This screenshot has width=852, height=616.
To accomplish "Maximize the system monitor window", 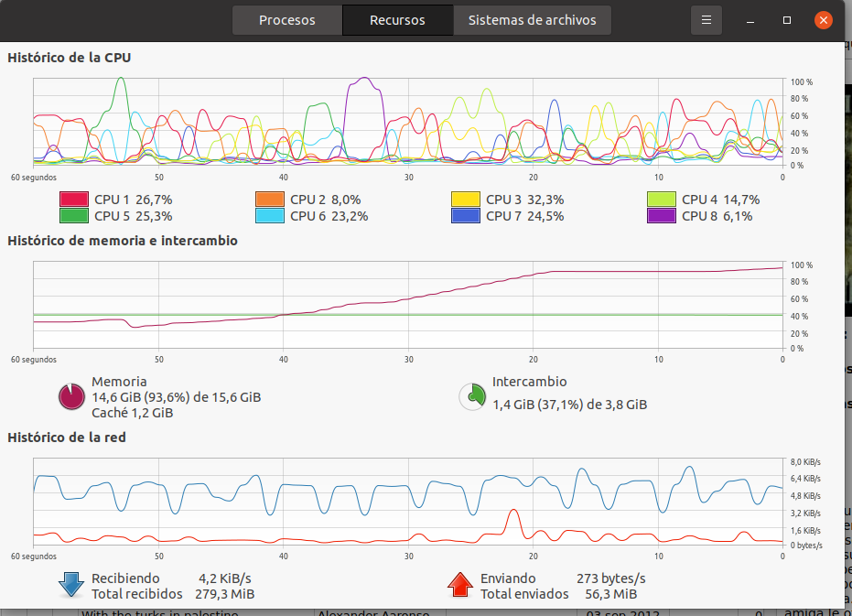I will pos(786,20).
